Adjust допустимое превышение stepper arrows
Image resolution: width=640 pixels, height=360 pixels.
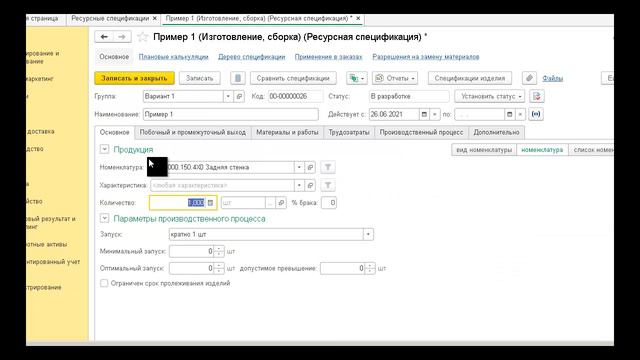pyautogui.click(x=370, y=269)
